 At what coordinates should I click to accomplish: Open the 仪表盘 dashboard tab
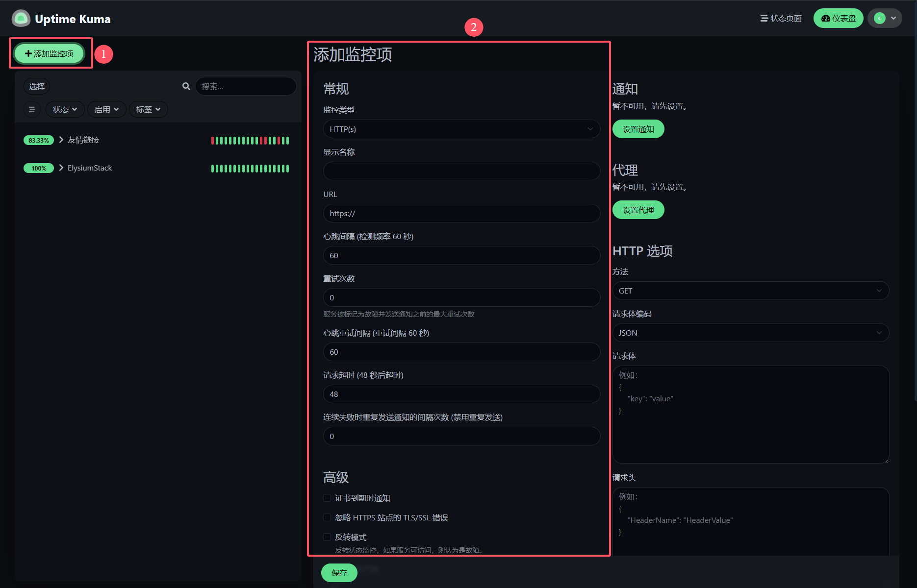click(x=838, y=18)
